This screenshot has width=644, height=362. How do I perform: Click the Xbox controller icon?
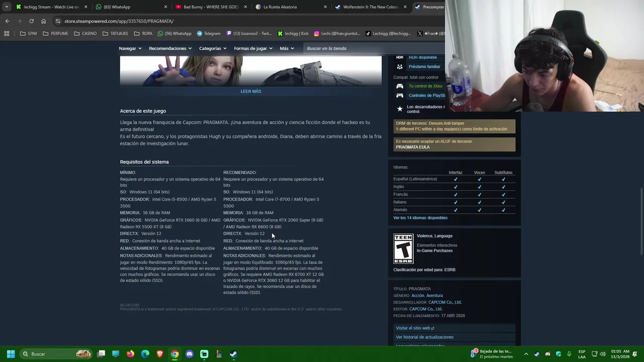pos(399,86)
